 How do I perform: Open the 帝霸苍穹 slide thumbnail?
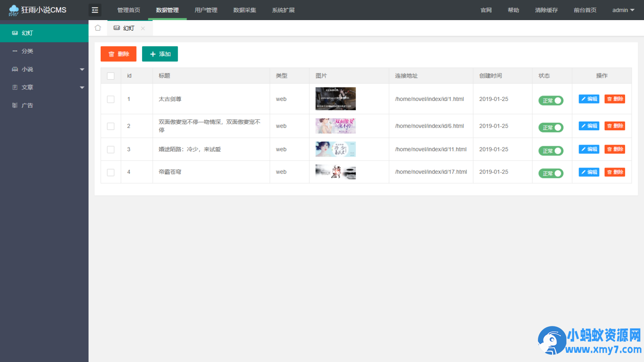(x=335, y=172)
